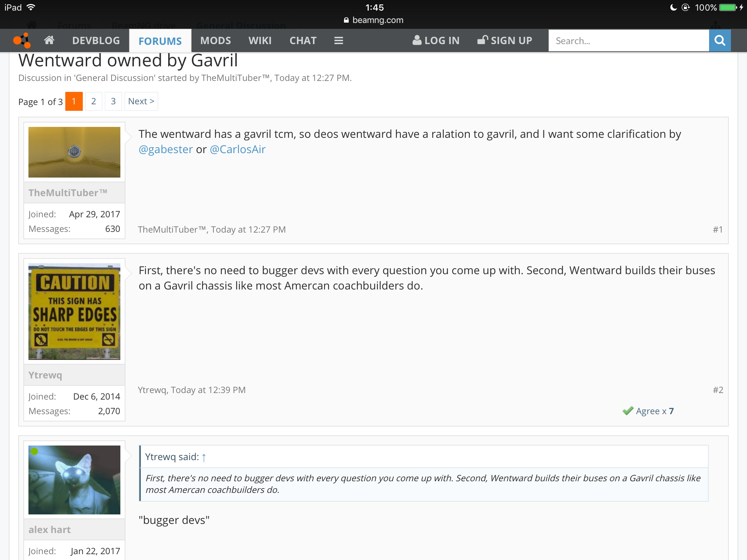This screenshot has height=560, width=747.
Task: Open the DEVBLOG navigation tab
Action: (x=96, y=40)
